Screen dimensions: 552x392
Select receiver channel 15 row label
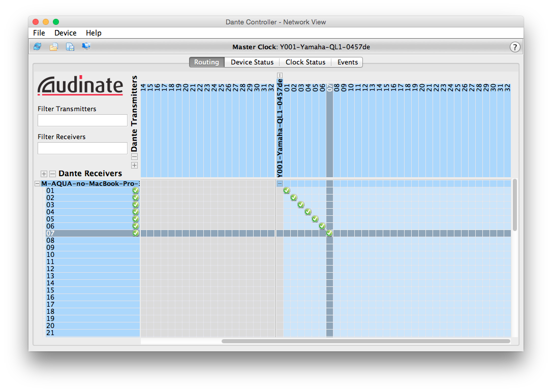click(x=50, y=290)
